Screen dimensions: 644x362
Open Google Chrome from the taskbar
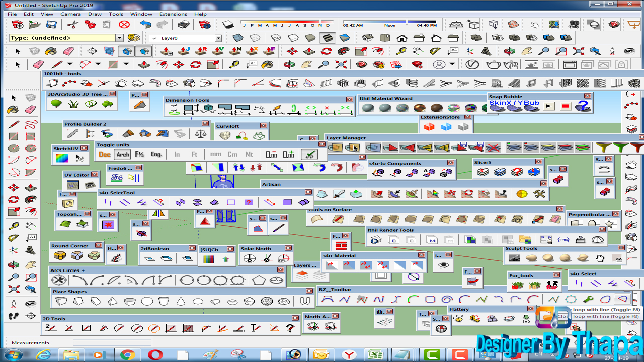[127, 355]
